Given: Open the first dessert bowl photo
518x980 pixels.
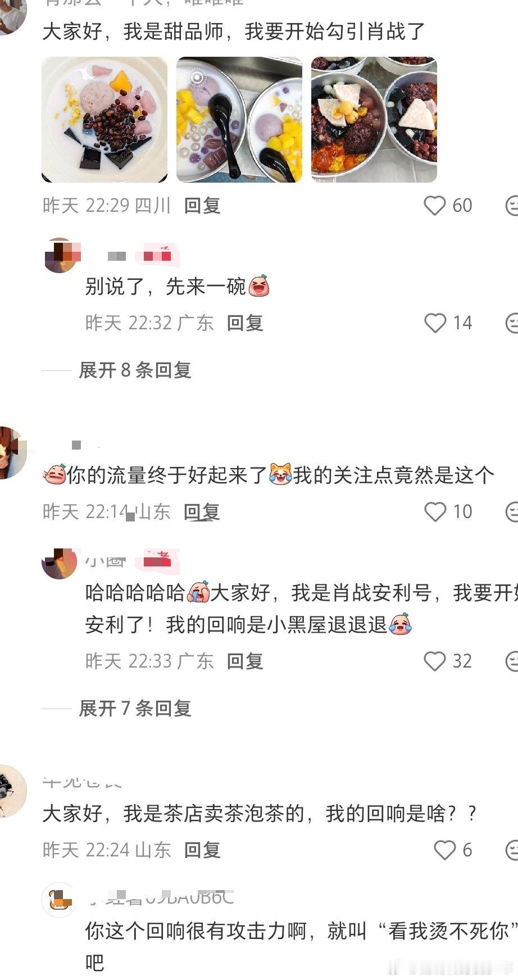Looking at the screenshot, I should coord(104,120).
